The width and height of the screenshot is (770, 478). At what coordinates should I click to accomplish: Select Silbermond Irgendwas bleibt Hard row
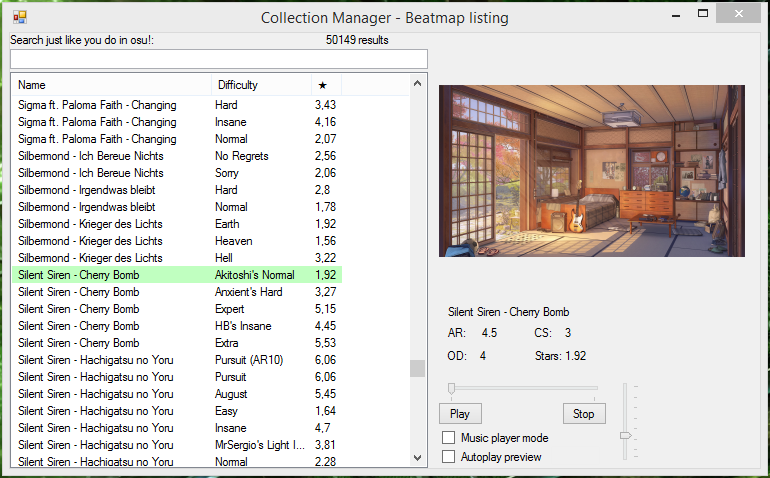pos(177,190)
